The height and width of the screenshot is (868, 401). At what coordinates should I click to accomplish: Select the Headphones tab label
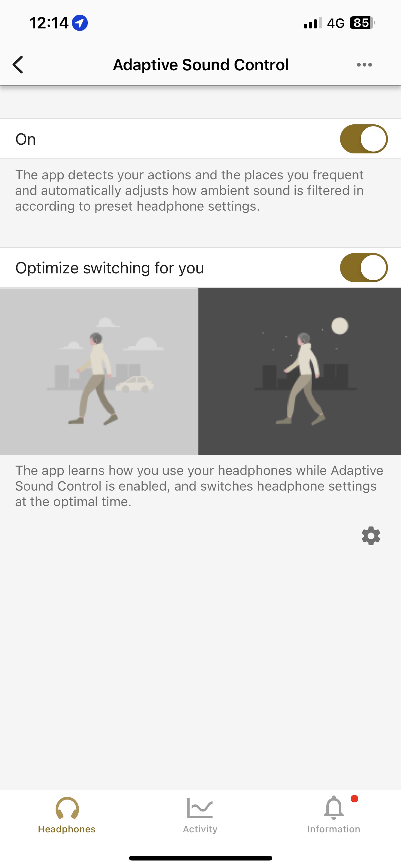coord(67,829)
